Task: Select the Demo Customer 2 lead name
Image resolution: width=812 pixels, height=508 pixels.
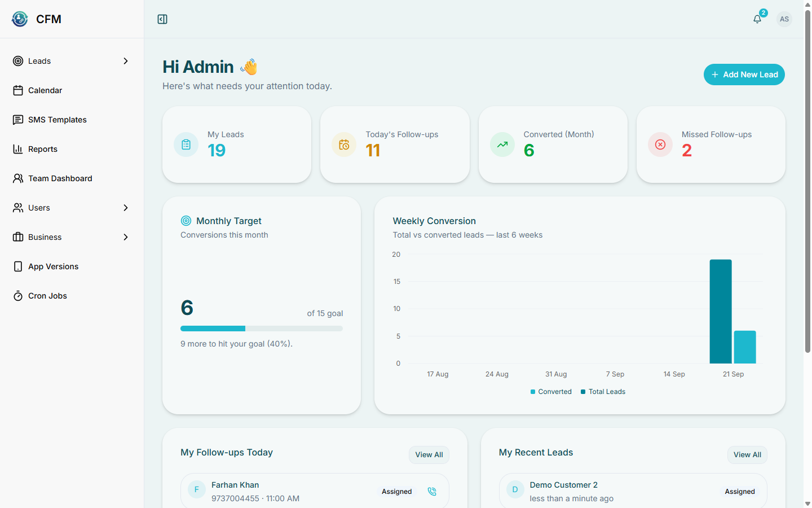Action: pyautogui.click(x=563, y=485)
